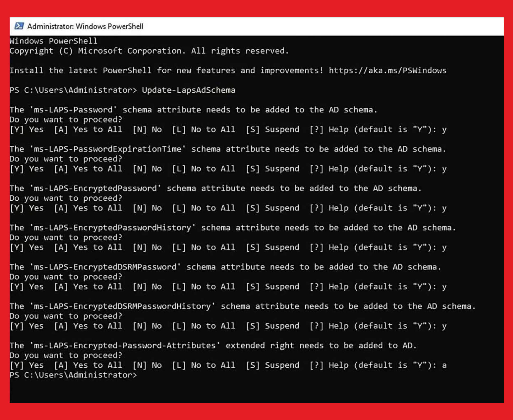Click the Copyright (C) Microsoft Corporation line

pyautogui.click(x=149, y=51)
